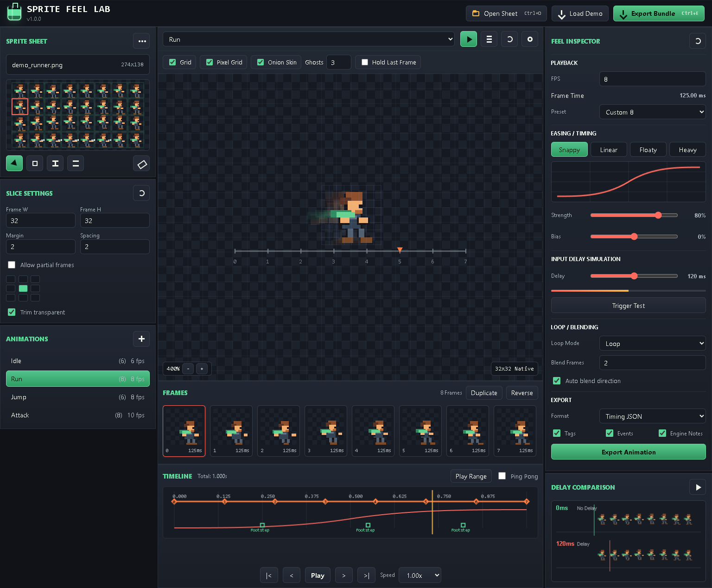
Task: Select the Attack animation
Action: point(78,415)
